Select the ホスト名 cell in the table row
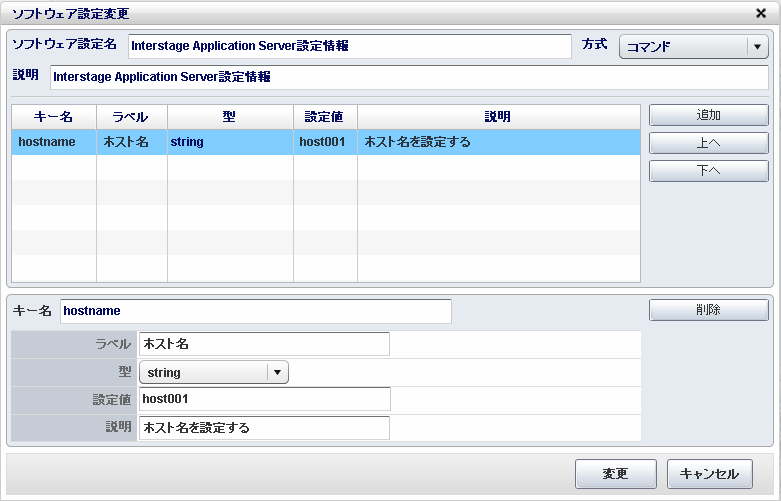Image resolution: width=781 pixels, height=501 pixels. tap(132, 142)
